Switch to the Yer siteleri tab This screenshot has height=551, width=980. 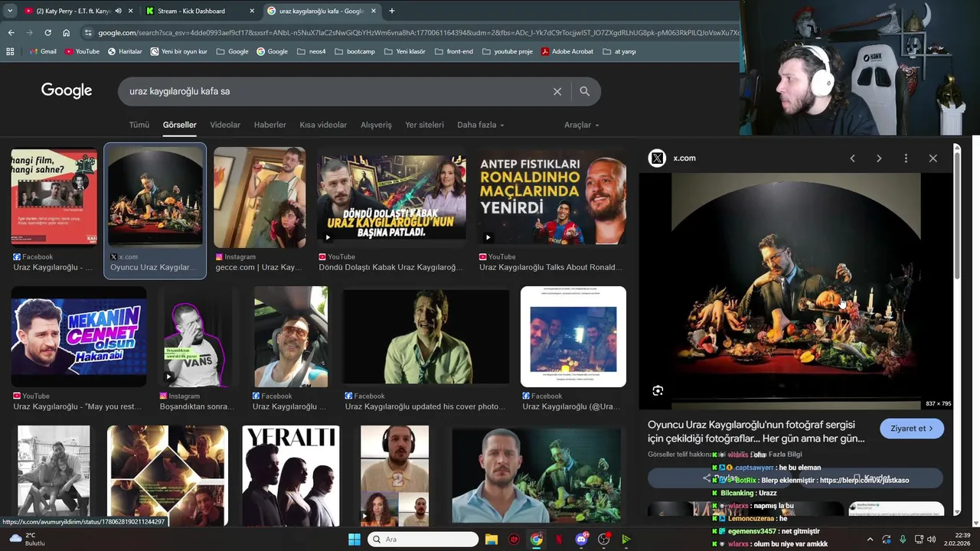(x=424, y=125)
